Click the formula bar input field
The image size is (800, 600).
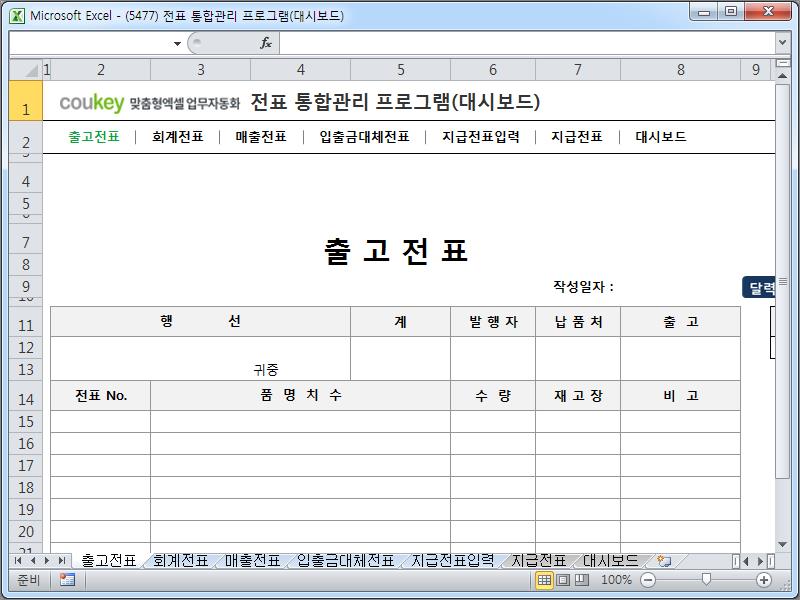[x=527, y=43]
